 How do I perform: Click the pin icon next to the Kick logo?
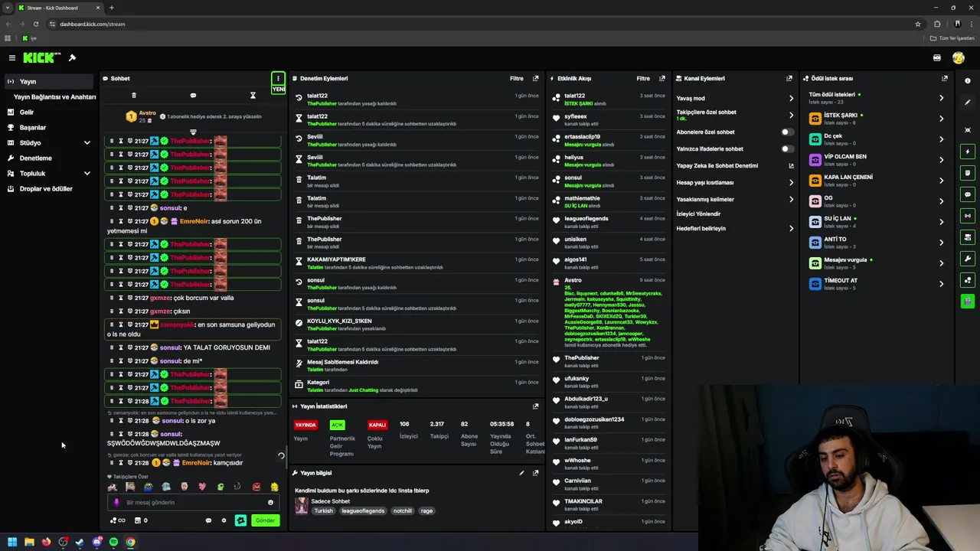point(72,58)
